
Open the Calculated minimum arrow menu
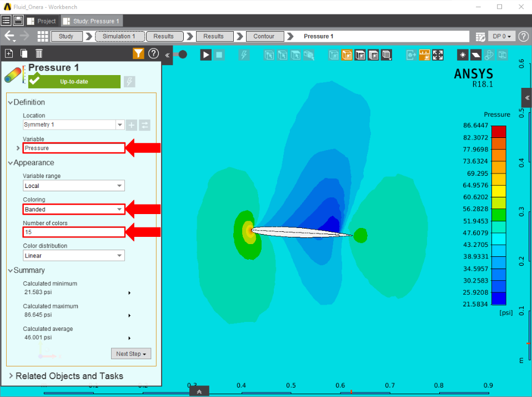[x=129, y=292]
